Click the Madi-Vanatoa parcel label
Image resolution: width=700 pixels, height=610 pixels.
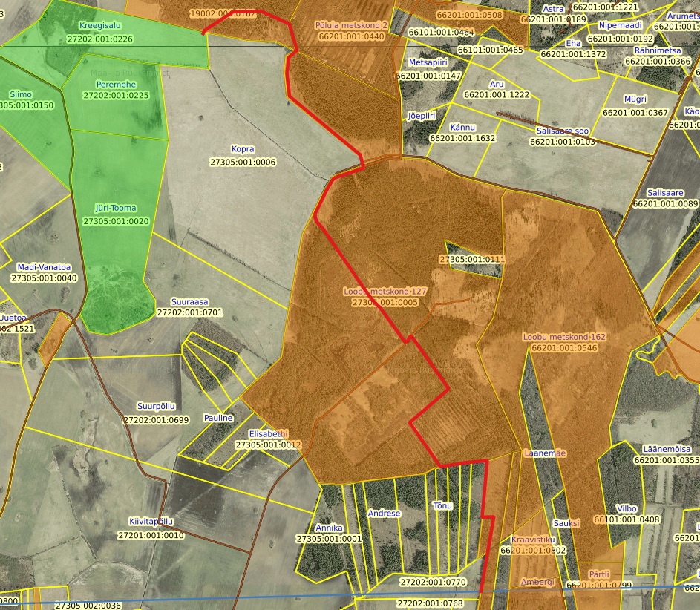tap(44, 267)
